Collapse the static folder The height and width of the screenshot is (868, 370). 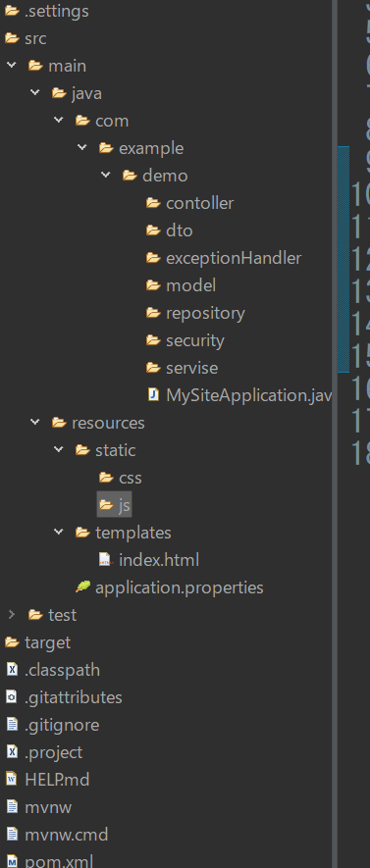(x=59, y=449)
